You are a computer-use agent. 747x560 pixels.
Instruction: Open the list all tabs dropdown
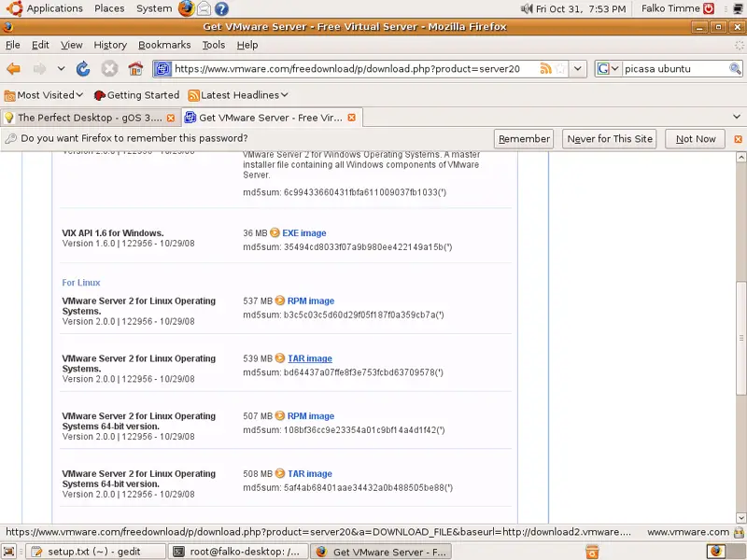[x=737, y=117]
